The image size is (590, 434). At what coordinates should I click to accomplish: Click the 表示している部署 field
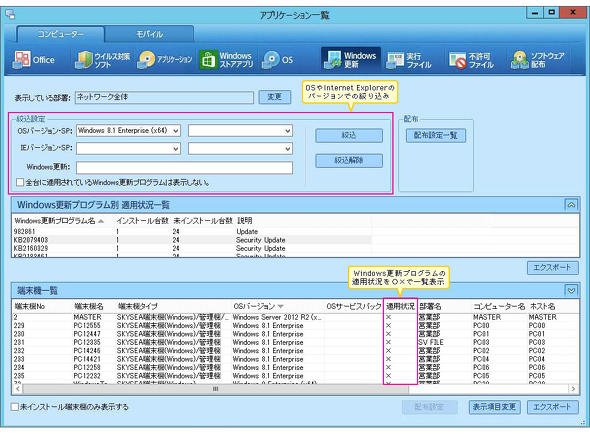[x=164, y=97]
